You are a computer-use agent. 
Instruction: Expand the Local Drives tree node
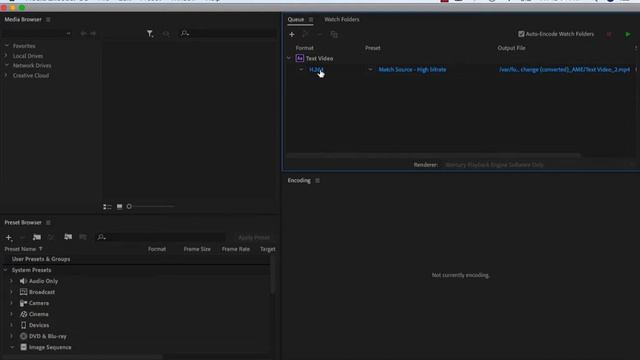point(6,56)
